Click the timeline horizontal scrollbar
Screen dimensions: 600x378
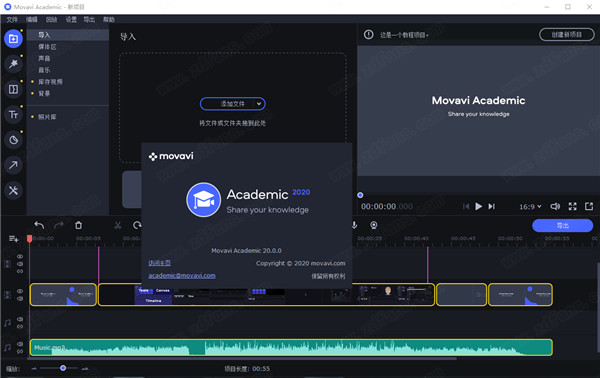tap(243, 359)
